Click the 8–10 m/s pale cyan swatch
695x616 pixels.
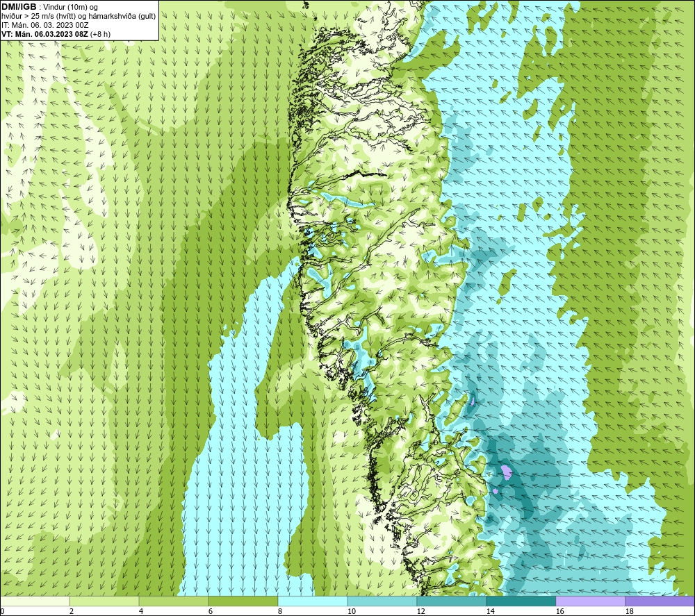click(313, 601)
